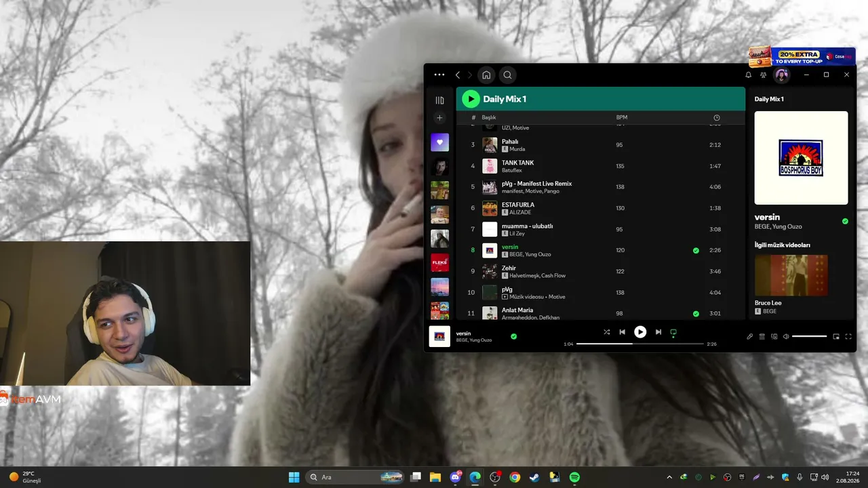Toggle the saved check on versin track row
868x488 pixels.
(696, 251)
